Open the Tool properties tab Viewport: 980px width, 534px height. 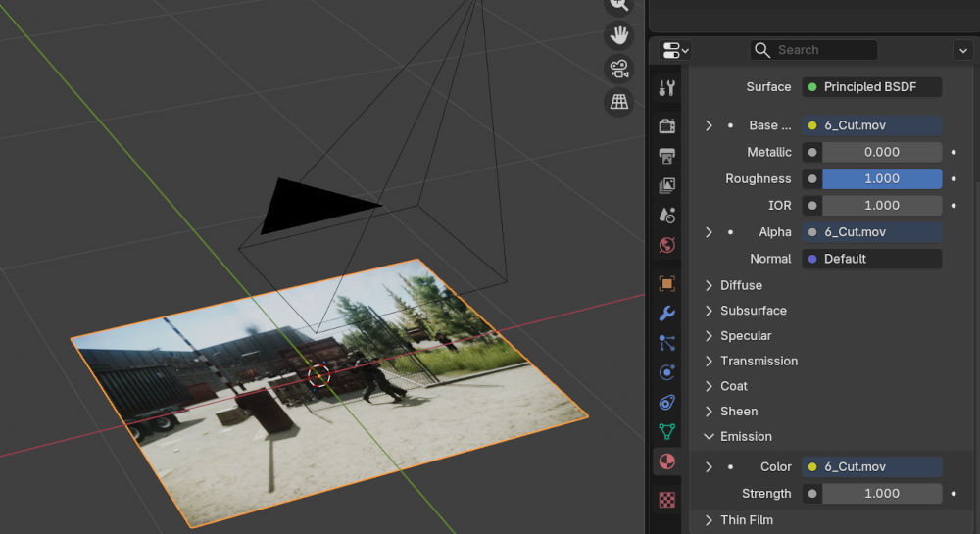pos(667,88)
